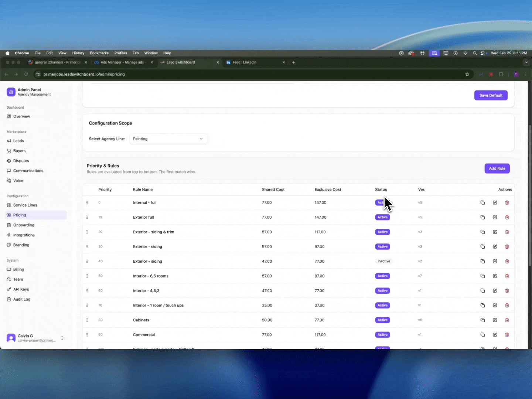The image size is (532, 399).
Task: Click the browser address bar
Action: (x=148, y=74)
